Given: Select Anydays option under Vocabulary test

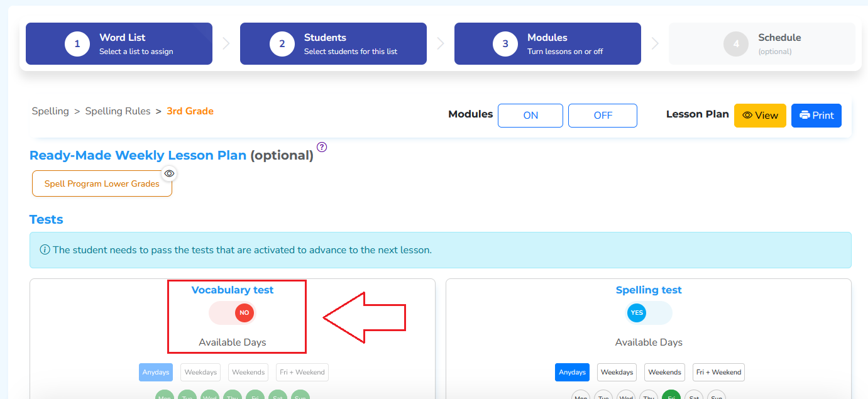Looking at the screenshot, I should point(156,372).
